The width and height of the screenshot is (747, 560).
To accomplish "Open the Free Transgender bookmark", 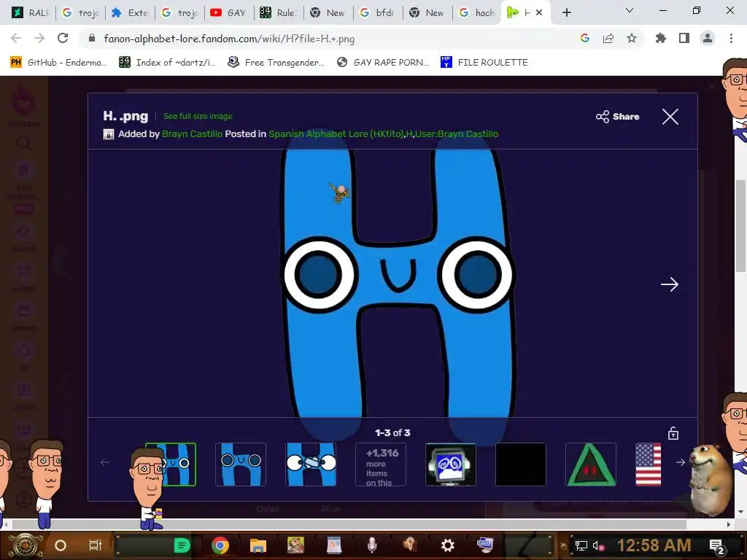I will pos(276,63).
